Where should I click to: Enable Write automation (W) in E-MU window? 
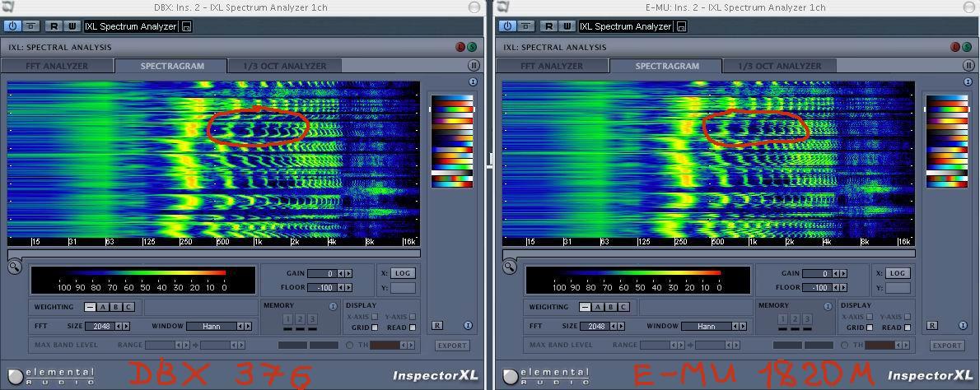click(x=567, y=26)
